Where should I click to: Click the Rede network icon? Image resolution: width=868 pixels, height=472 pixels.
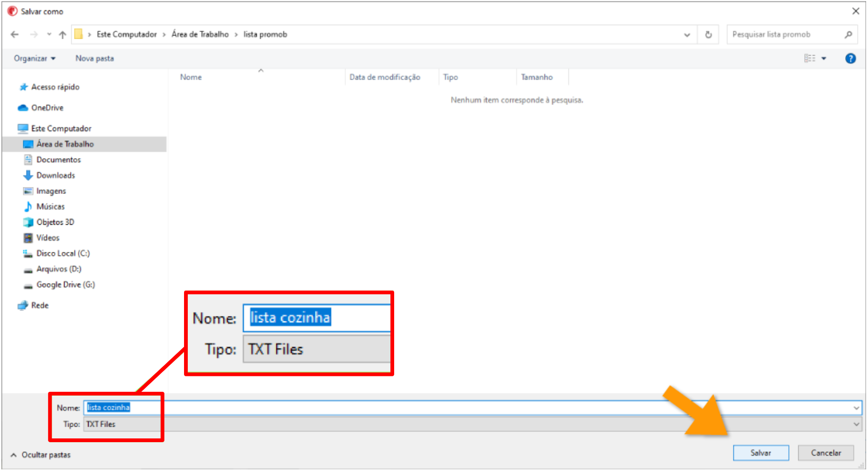[23, 305]
